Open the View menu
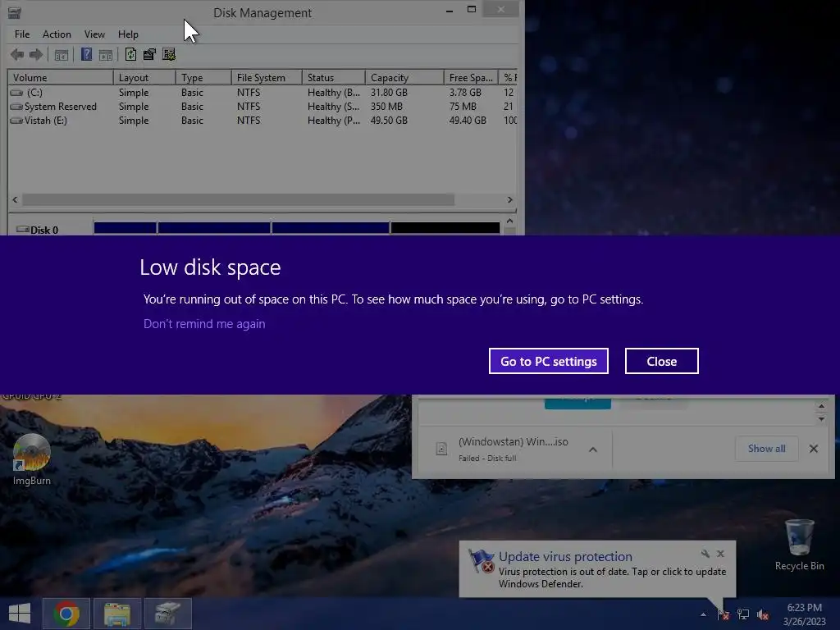 click(94, 34)
